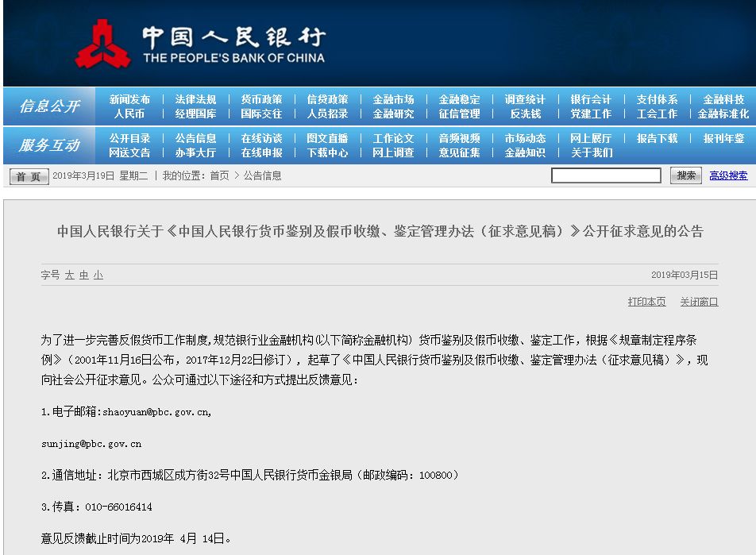The image size is (756, 555).
Task: Click 关闭窗口 to close window
Action: [x=699, y=302]
